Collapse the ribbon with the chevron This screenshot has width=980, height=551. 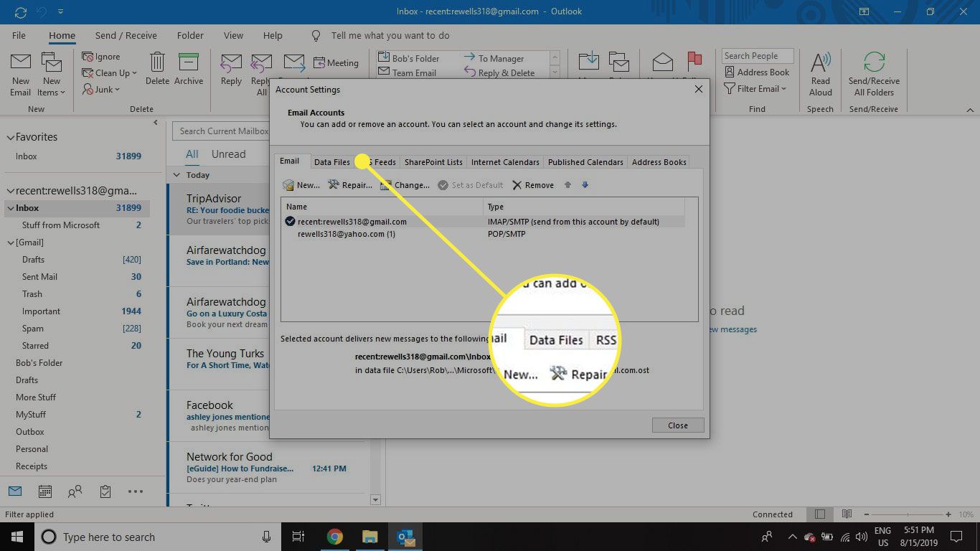click(970, 110)
